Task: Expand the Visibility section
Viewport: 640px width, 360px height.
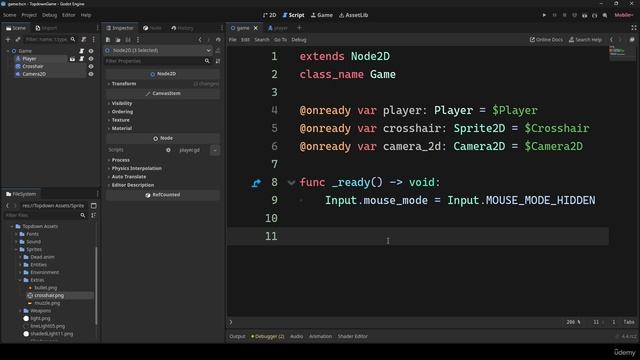Action: 122,103
